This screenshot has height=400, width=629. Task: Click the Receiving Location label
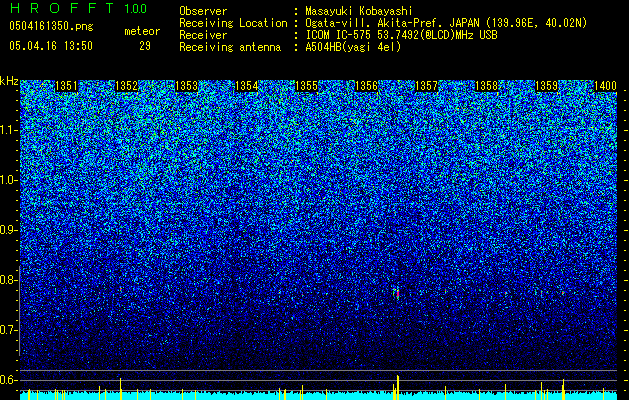click(x=233, y=23)
